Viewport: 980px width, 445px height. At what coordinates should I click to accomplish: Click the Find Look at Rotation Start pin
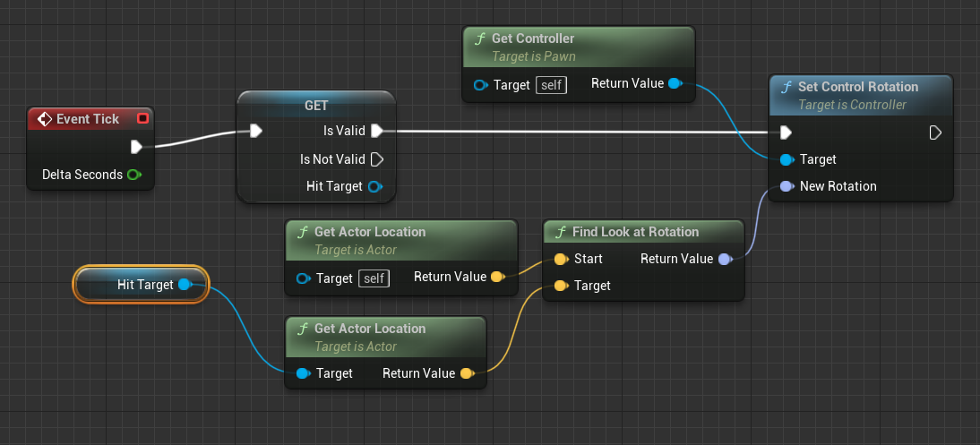(x=560, y=259)
